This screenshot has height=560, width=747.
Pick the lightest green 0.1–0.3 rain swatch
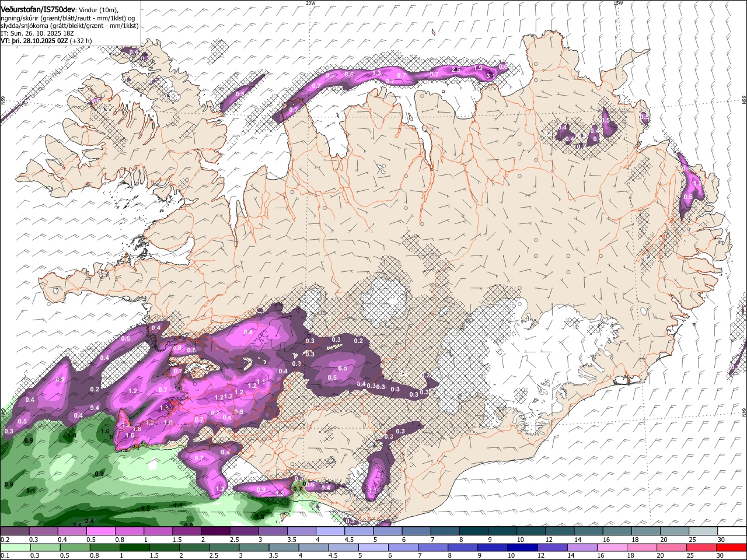point(15,547)
